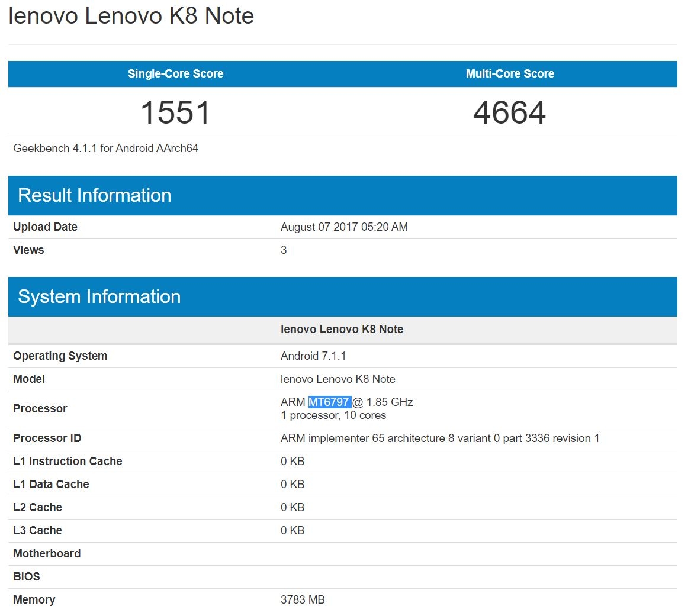Screen dimensions: 691x616
Task: Click the Result Information section header
Action: point(95,195)
